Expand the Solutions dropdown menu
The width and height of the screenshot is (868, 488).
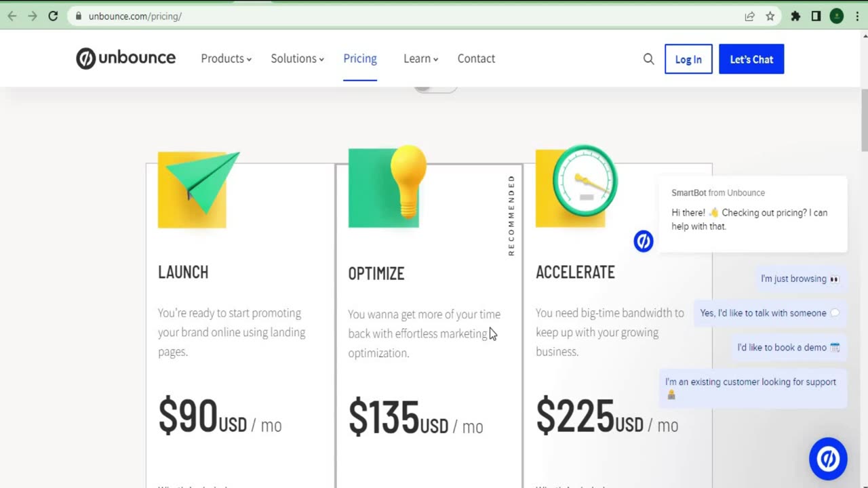tap(297, 59)
